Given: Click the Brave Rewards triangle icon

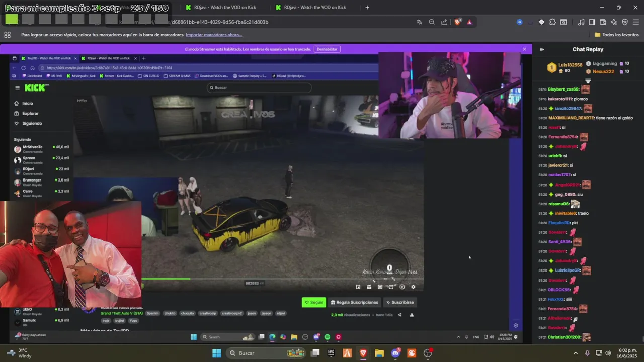Looking at the screenshot, I should coord(469,22).
